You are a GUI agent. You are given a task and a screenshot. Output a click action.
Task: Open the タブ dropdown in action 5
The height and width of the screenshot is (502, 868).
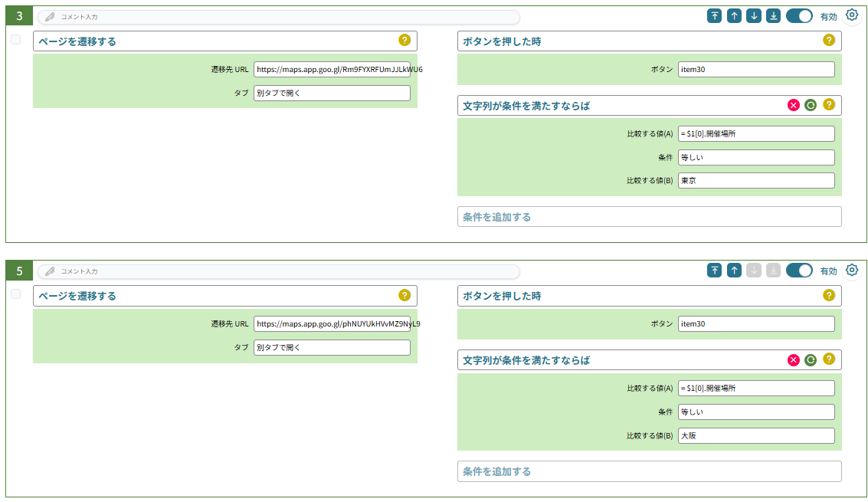332,347
